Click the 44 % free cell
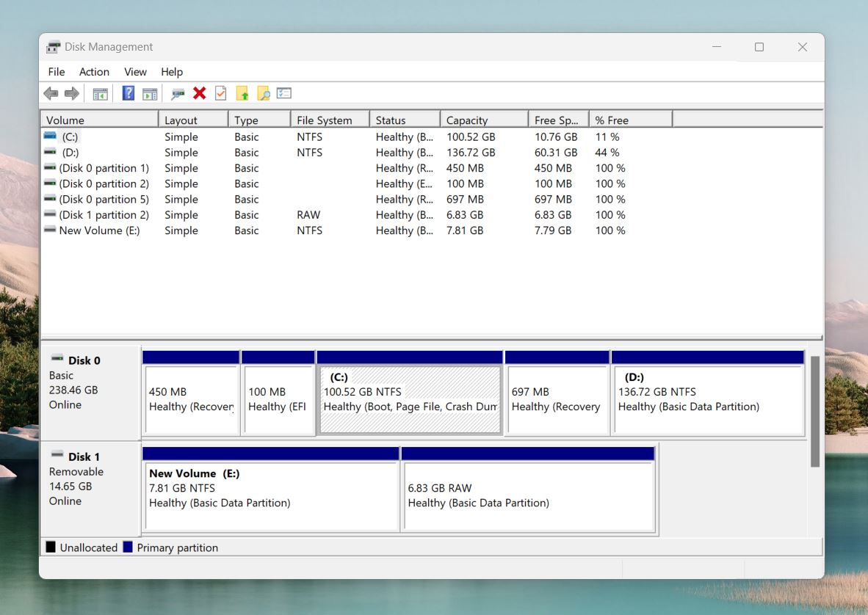 [x=607, y=152]
